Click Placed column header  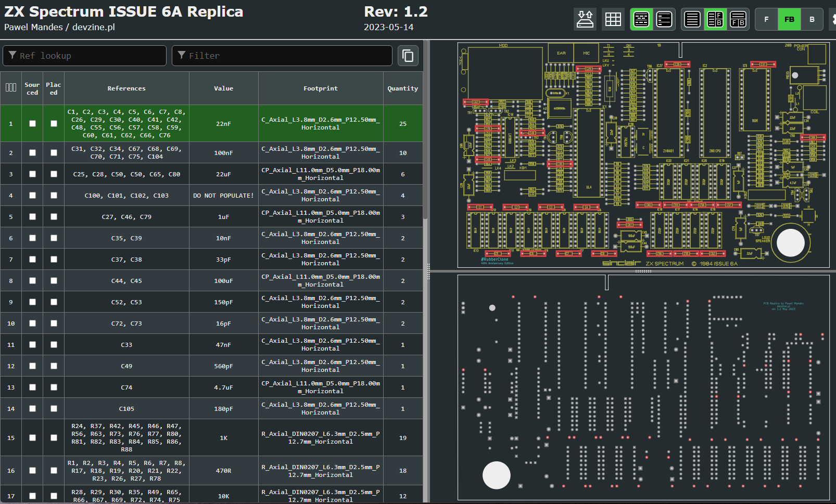pyautogui.click(x=54, y=88)
